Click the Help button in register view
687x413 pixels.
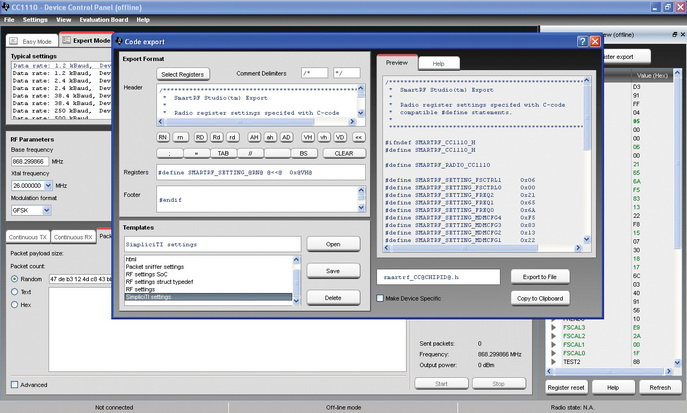pos(613,387)
